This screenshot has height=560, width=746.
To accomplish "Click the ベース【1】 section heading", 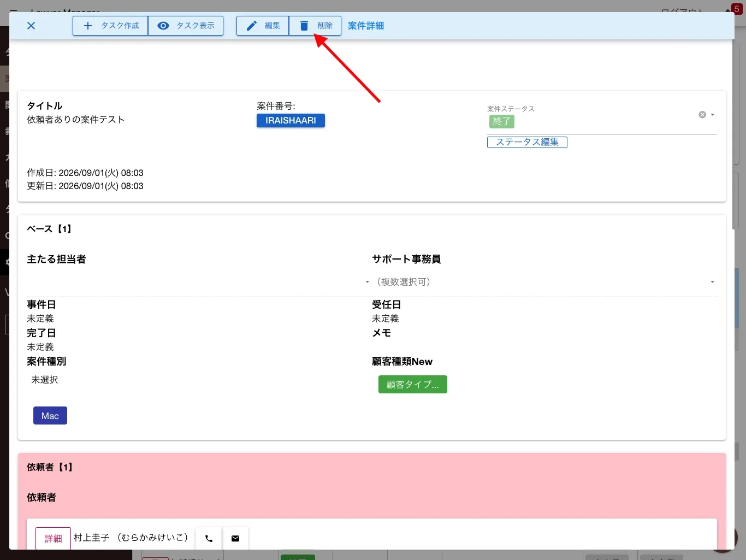I will [x=50, y=229].
